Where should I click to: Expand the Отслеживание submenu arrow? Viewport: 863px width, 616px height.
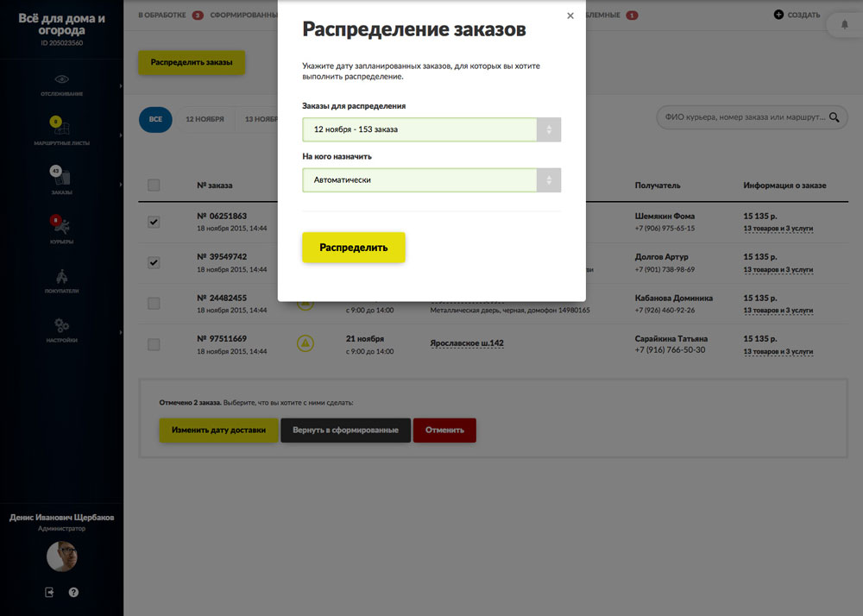point(121,85)
